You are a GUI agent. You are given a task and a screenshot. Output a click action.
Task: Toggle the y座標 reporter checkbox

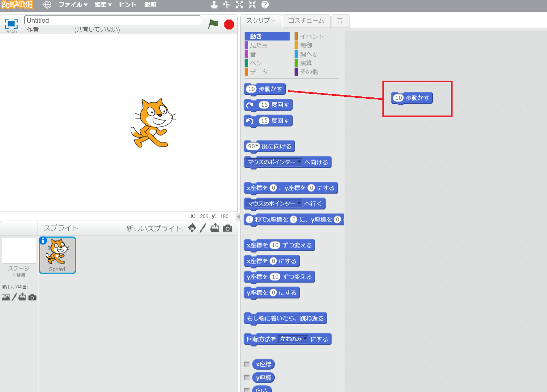click(247, 377)
